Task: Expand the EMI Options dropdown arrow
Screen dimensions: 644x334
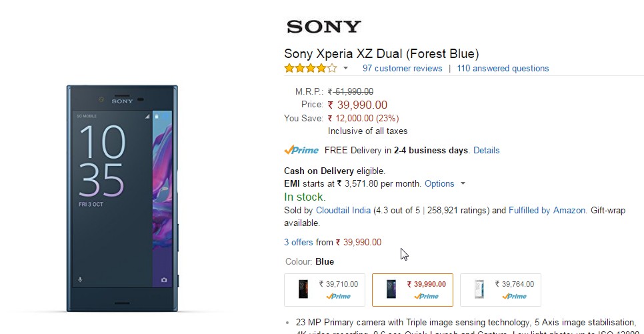Action: (463, 183)
